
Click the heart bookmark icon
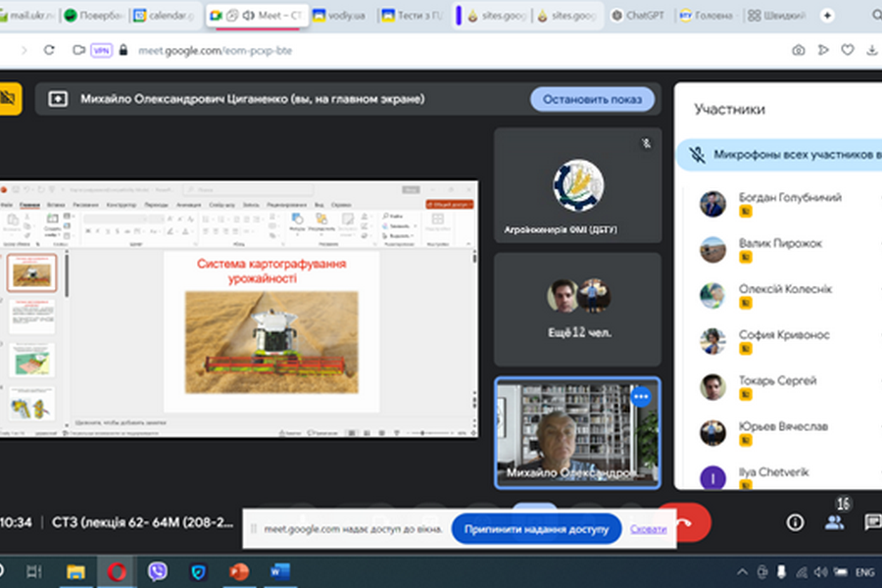pyautogui.click(x=848, y=50)
